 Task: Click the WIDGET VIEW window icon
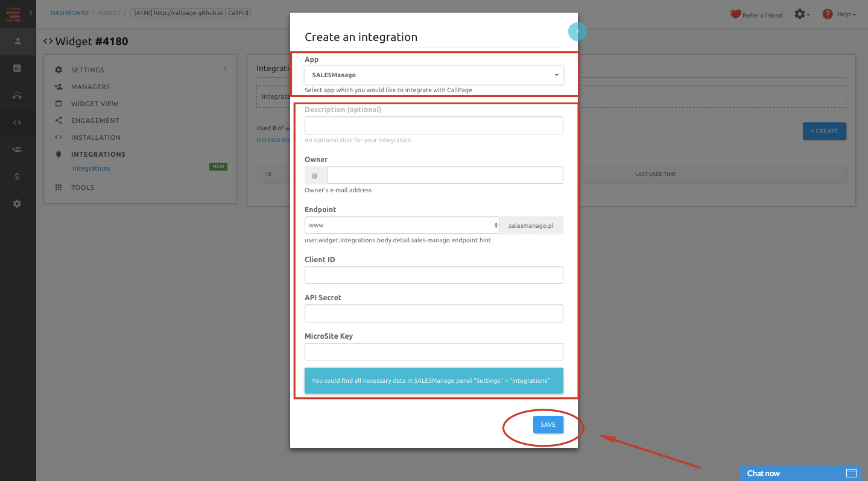pos(59,104)
